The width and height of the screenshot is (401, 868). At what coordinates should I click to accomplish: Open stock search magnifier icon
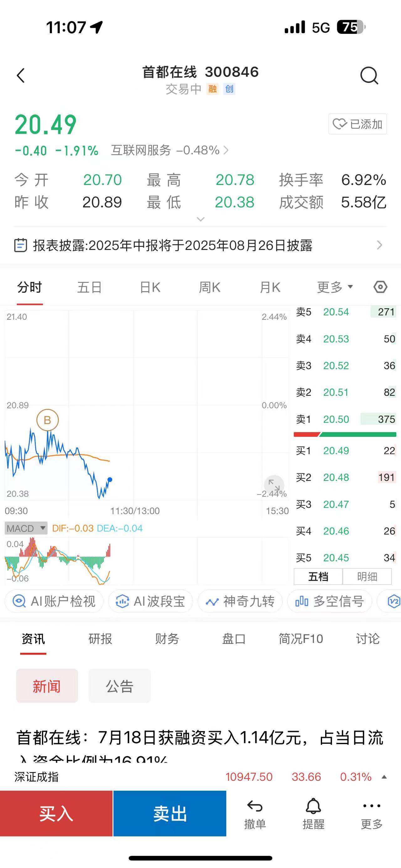coord(369,75)
